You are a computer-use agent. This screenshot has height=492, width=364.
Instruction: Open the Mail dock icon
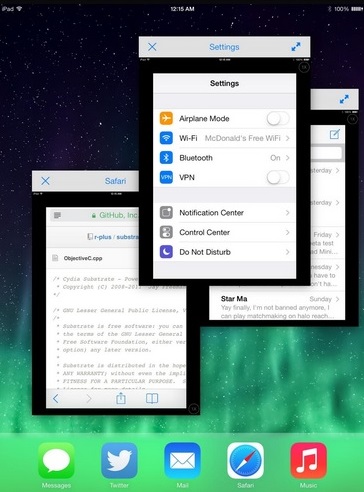click(x=182, y=461)
